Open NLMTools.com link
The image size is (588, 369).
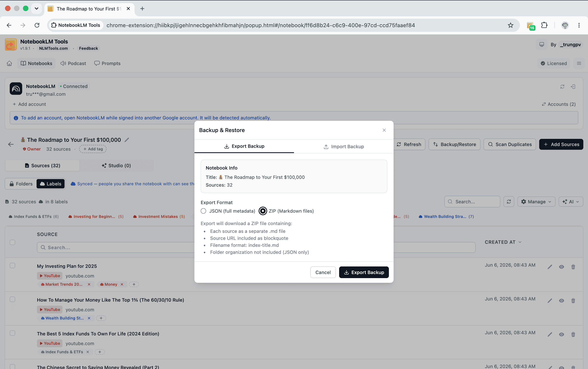click(x=53, y=48)
